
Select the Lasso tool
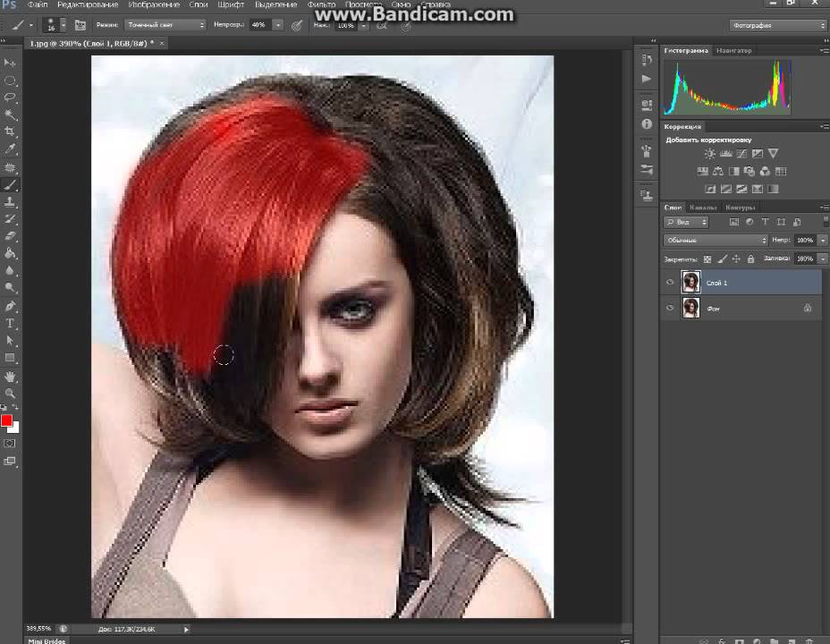[x=11, y=97]
